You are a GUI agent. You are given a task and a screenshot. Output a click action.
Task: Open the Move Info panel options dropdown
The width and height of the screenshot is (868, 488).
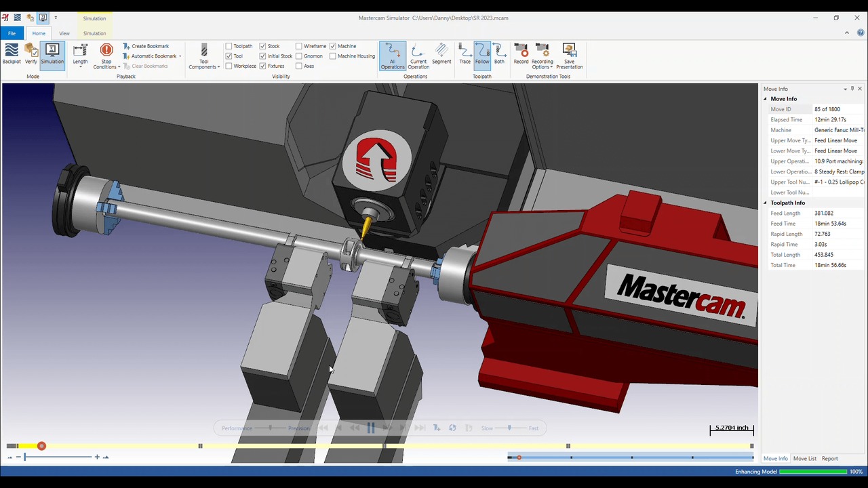click(x=845, y=89)
